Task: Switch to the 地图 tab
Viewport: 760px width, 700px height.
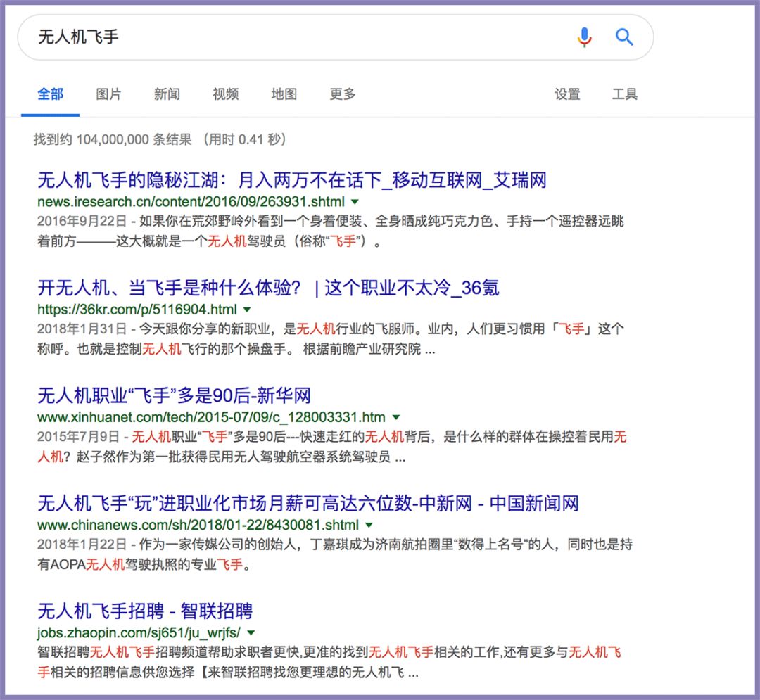Action: 284,94
